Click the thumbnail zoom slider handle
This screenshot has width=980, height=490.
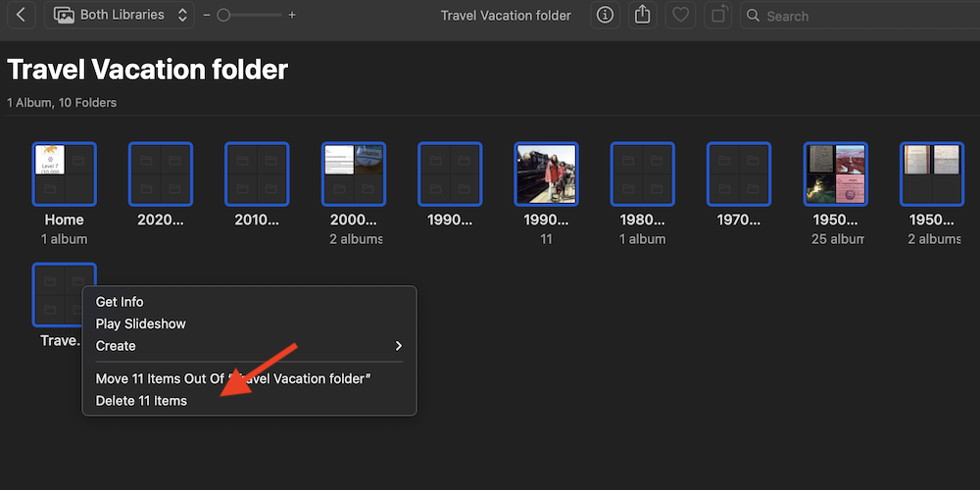click(223, 16)
